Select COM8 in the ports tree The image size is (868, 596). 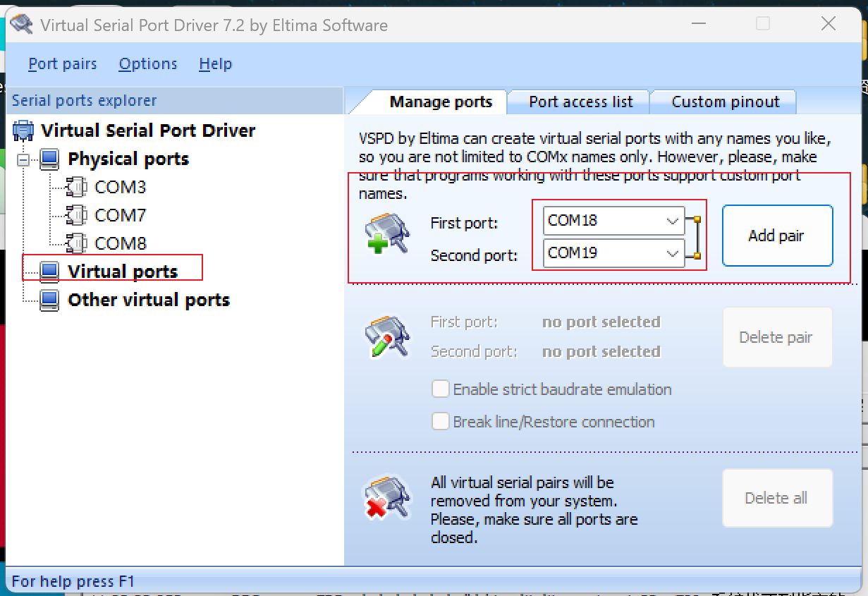(121, 243)
